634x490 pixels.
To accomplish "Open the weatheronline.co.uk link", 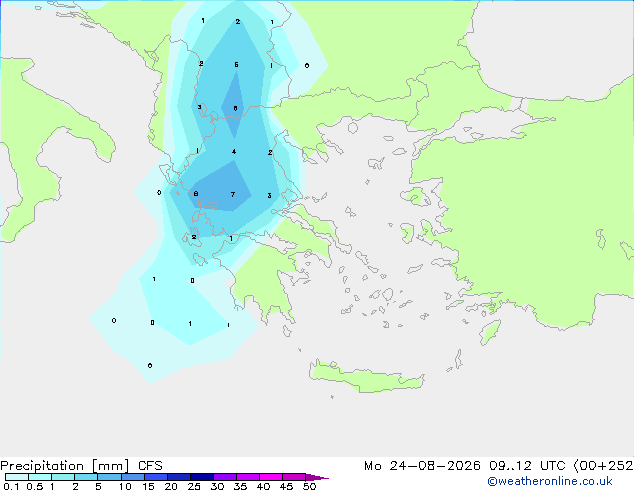I will [550, 481].
